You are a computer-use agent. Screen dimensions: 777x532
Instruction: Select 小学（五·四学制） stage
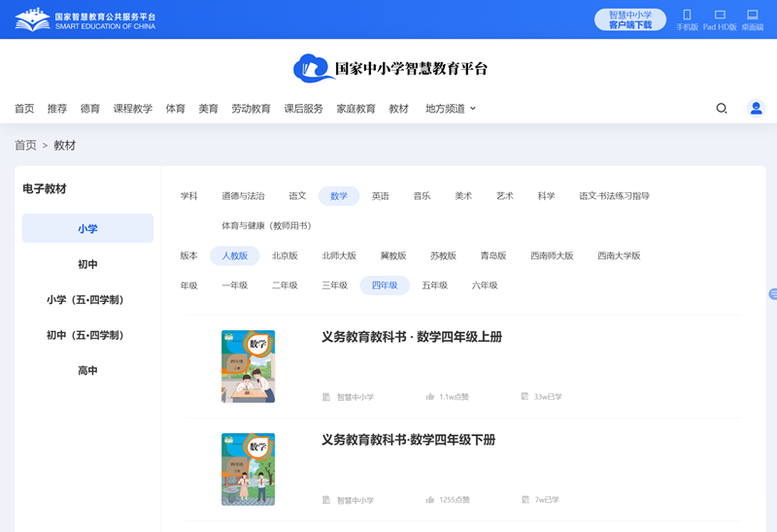coord(87,300)
